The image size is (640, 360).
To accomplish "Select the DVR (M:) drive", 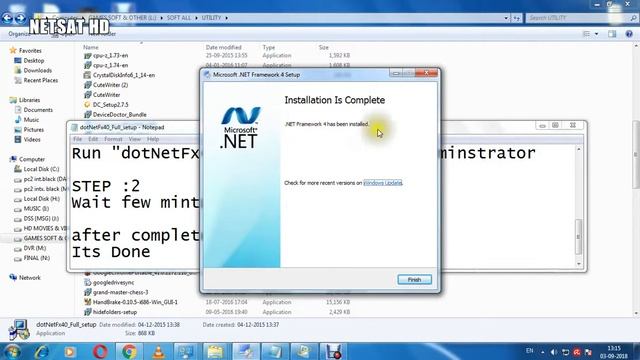I will pyautogui.click(x=35, y=248).
